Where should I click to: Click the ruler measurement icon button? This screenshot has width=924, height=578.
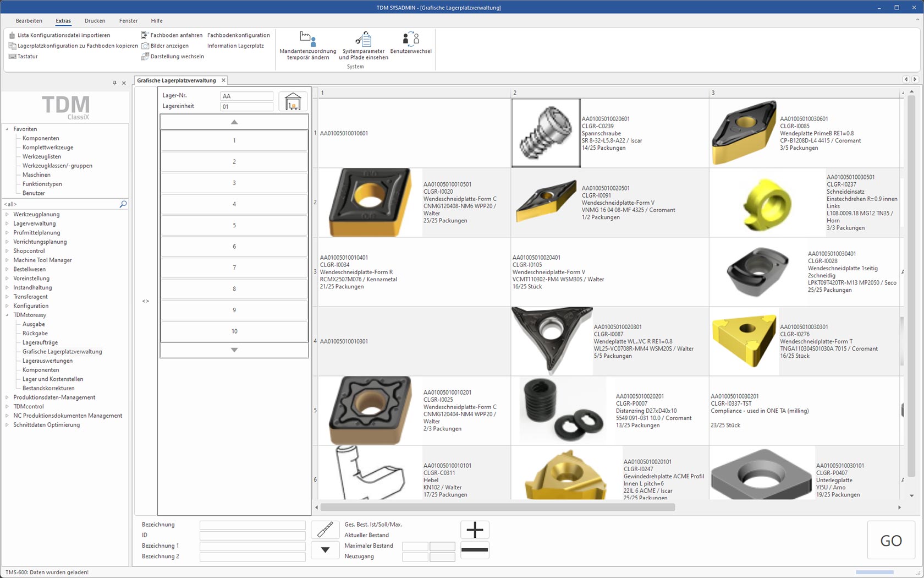pyautogui.click(x=325, y=530)
